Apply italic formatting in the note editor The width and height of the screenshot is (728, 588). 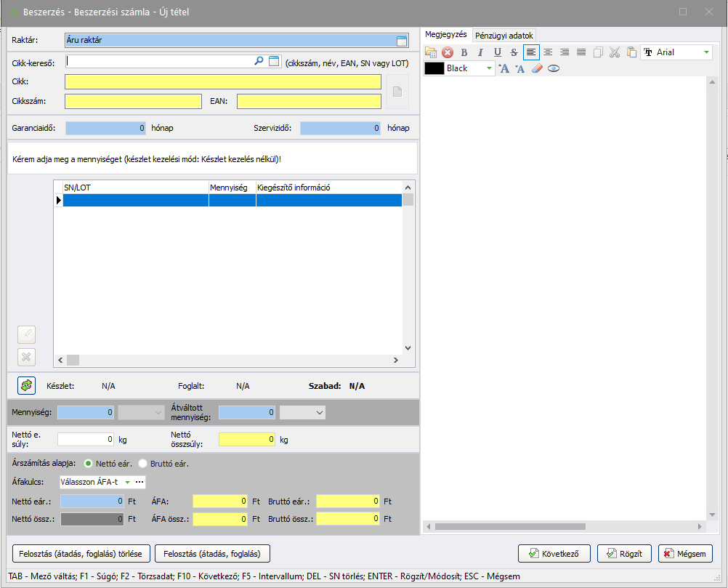click(x=480, y=52)
